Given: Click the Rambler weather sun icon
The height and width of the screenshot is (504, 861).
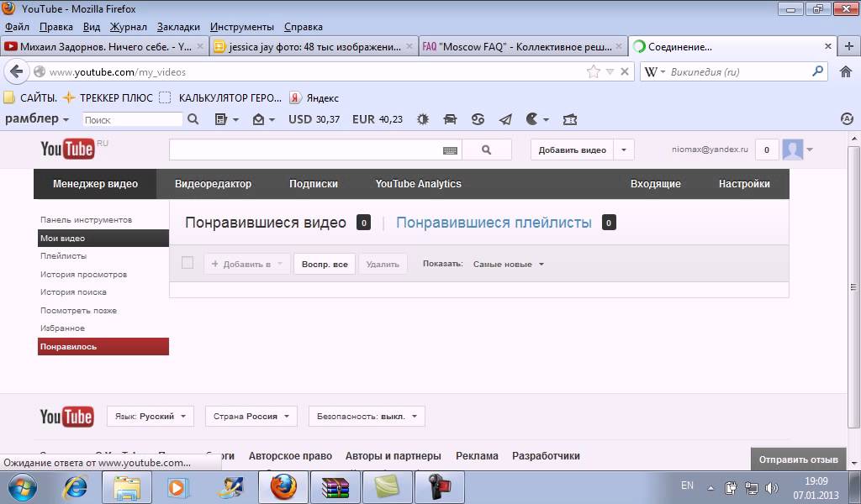Looking at the screenshot, I should coord(422,119).
